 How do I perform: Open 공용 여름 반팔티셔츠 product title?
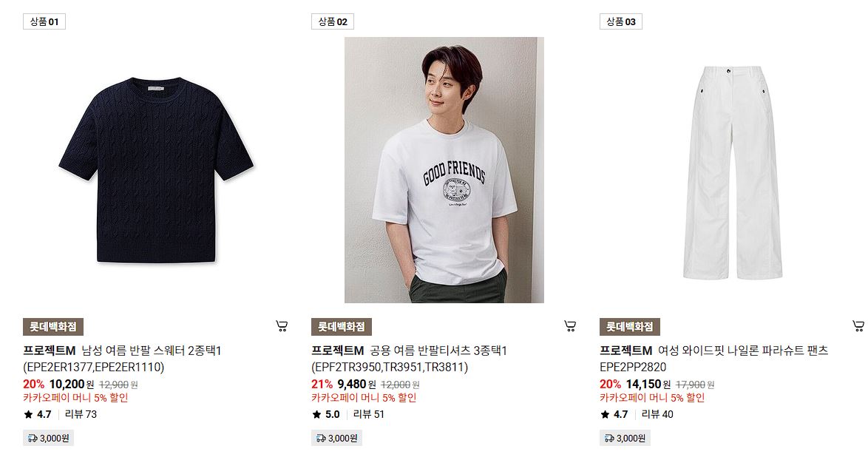(409, 359)
